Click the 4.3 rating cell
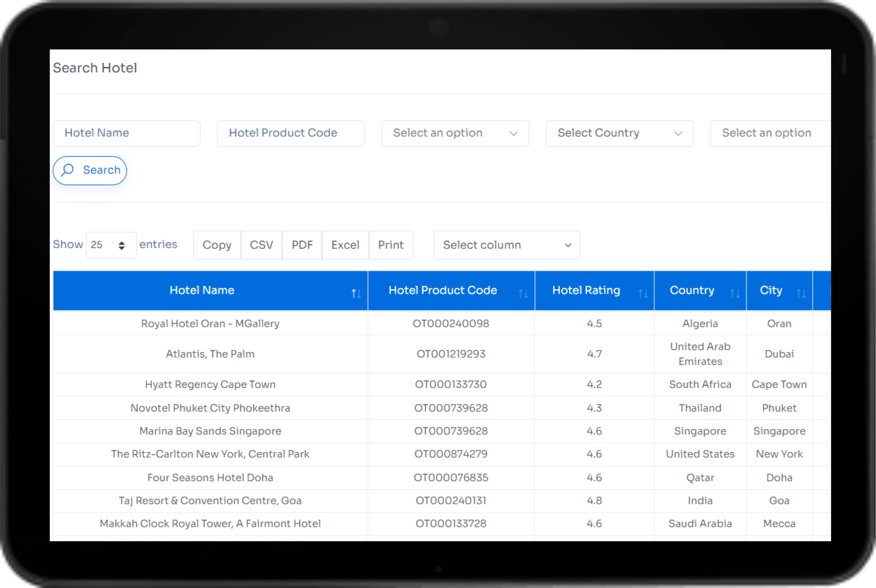Screen dimensions: 876x588 [x=594, y=408]
